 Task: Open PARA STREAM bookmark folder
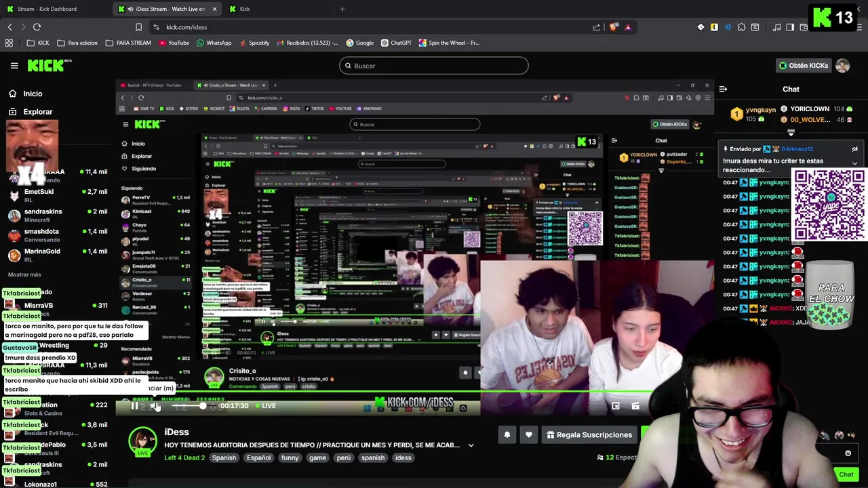128,43
